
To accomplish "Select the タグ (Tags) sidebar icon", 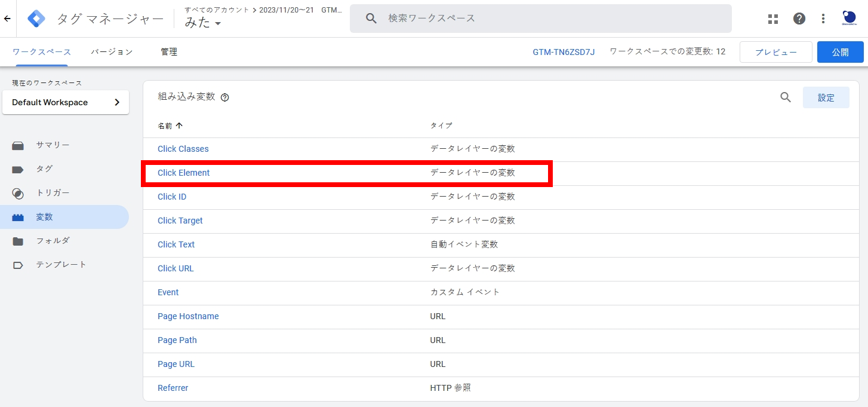I will point(18,169).
